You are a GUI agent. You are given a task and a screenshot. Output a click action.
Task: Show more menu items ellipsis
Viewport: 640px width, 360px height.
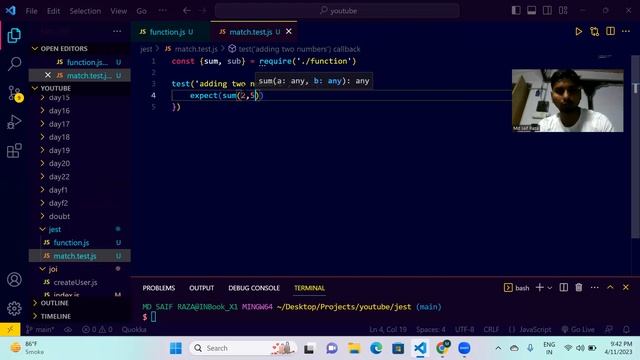(x=162, y=11)
